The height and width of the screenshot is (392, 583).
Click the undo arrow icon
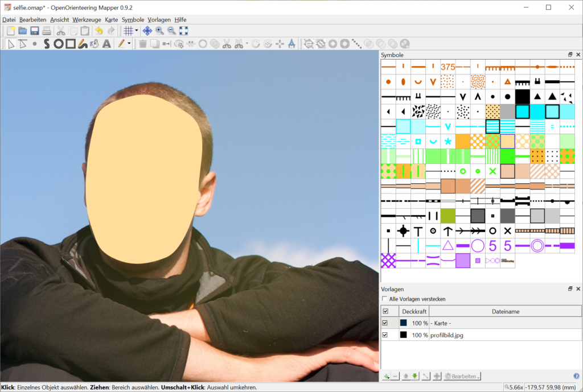99,31
